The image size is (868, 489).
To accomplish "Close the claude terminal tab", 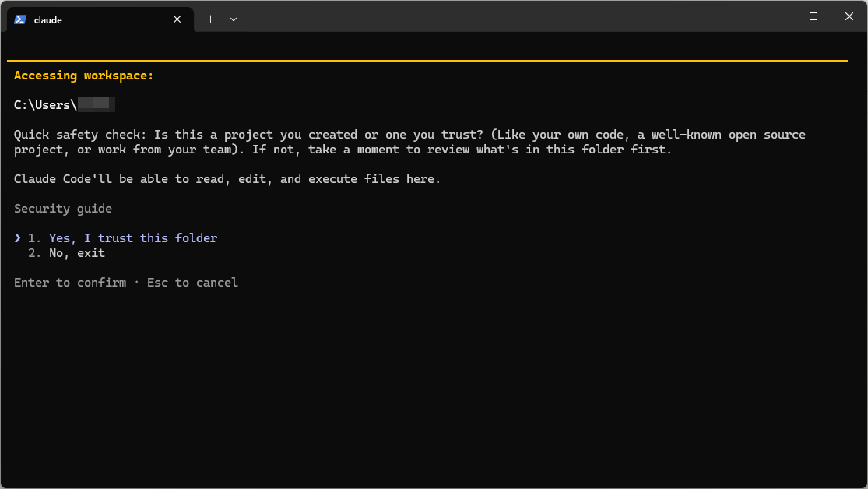I will point(177,19).
